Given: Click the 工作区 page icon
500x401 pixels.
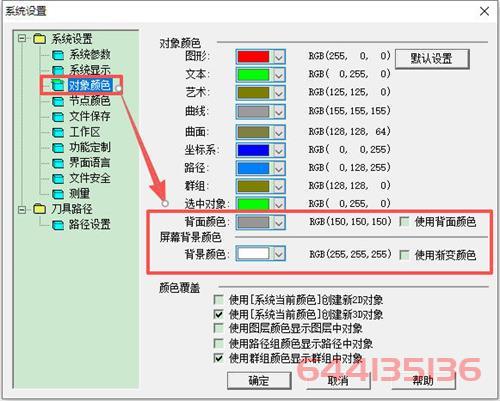Looking at the screenshot, I should [58, 132].
